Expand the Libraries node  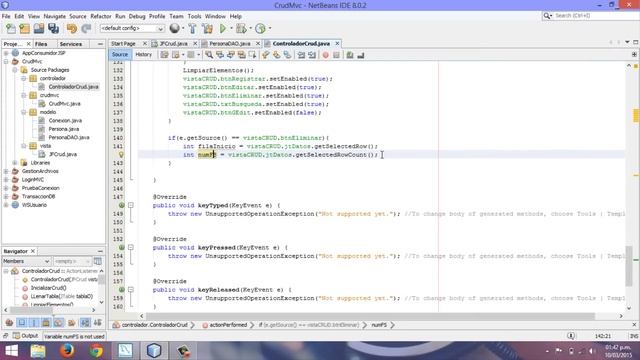15,163
